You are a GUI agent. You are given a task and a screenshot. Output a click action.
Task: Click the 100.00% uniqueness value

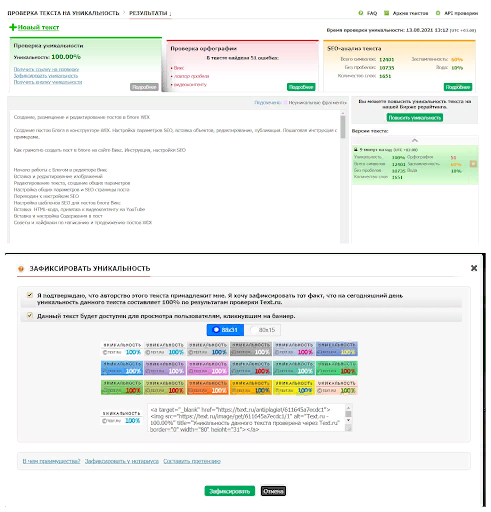[x=66, y=57]
